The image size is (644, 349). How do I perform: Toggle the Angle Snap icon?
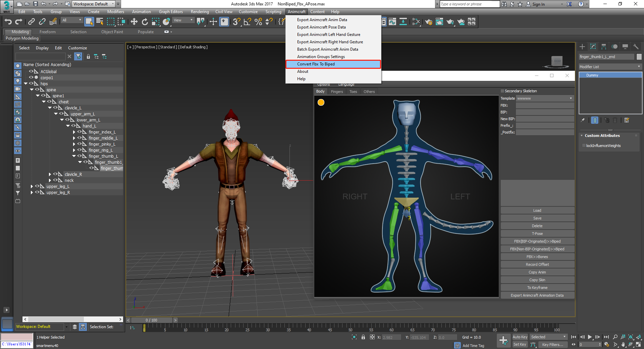coord(247,22)
